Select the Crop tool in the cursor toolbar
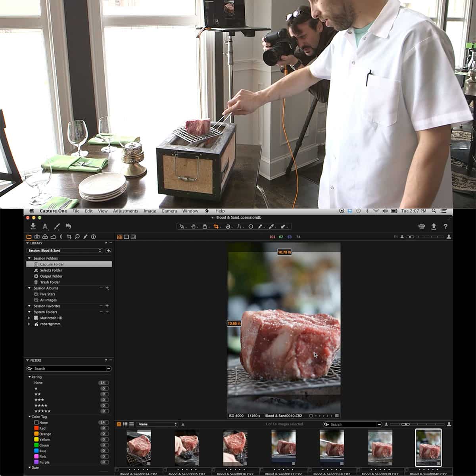This screenshot has height=476, width=476. pos(217,226)
